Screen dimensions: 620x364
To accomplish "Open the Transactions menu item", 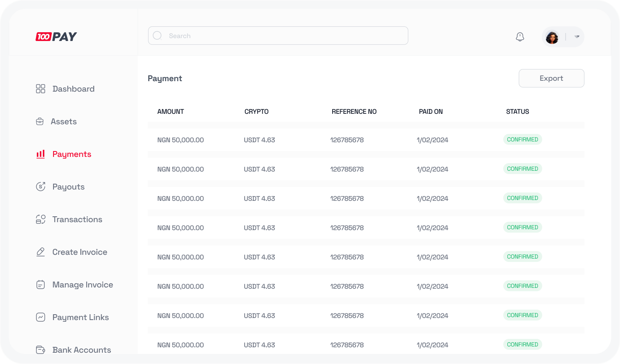I will click(x=77, y=219).
